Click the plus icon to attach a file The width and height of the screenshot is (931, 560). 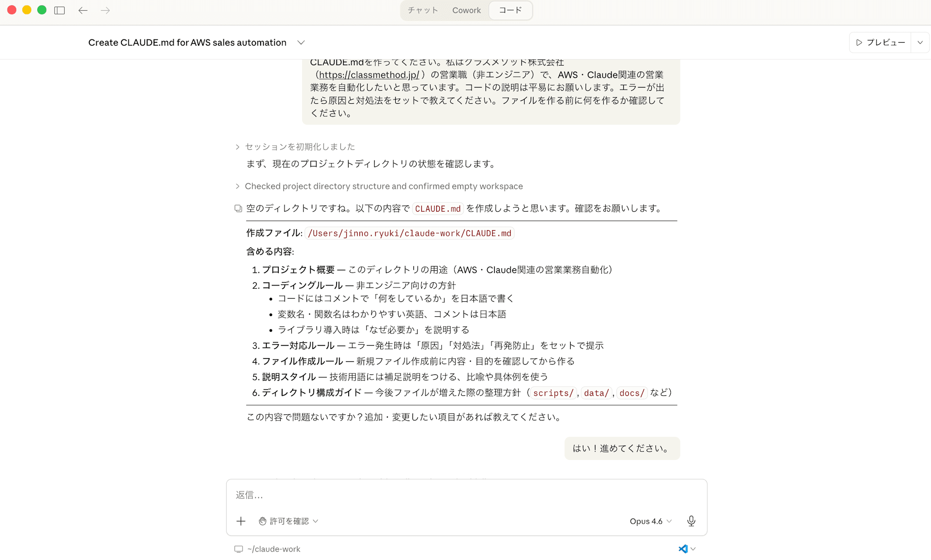tap(241, 521)
